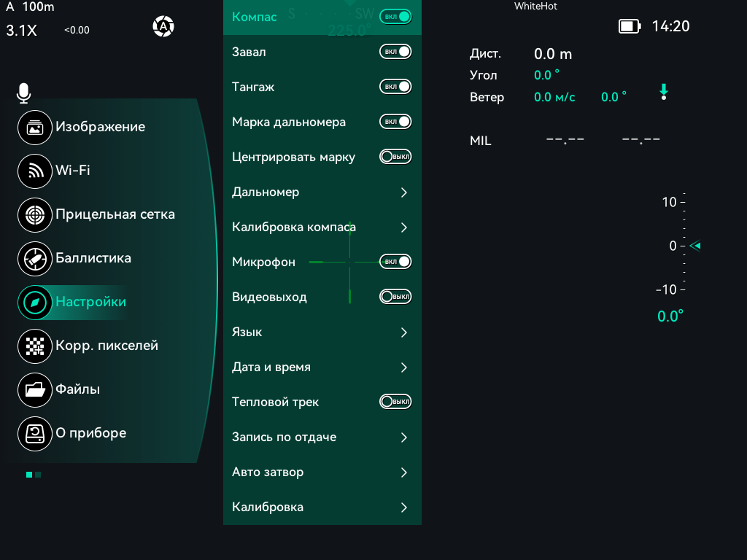Disable Марка дальномера switch

395,122
